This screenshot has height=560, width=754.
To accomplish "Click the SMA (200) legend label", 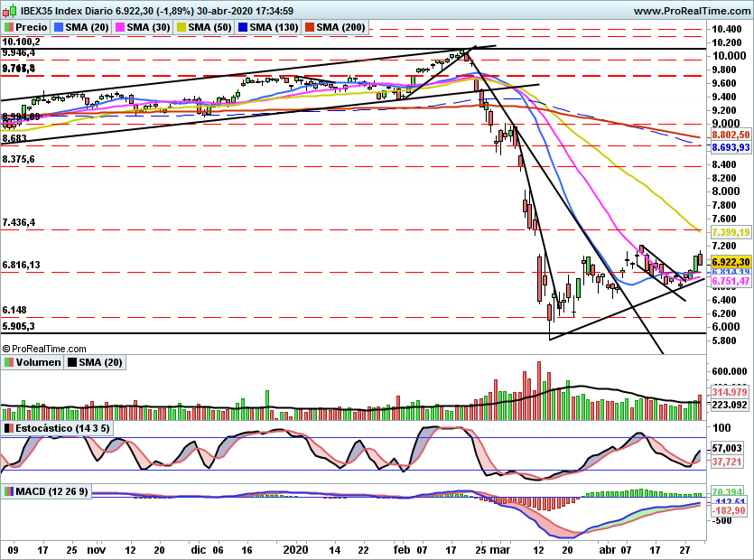I will [x=340, y=27].
